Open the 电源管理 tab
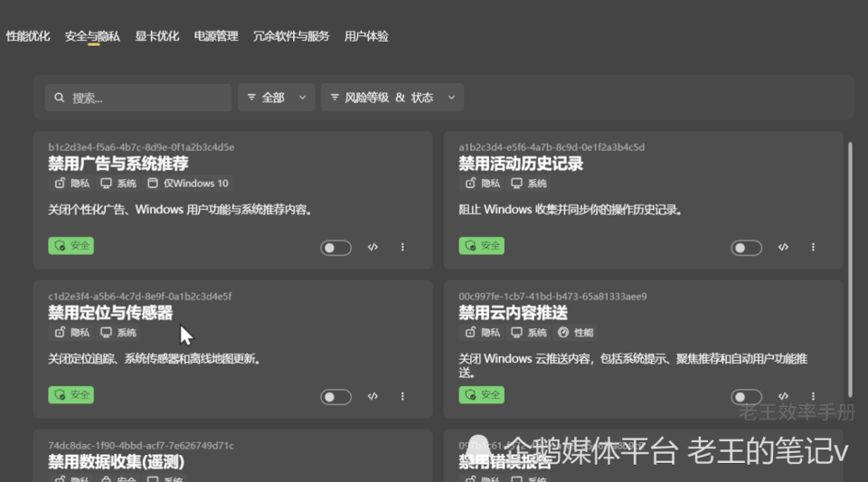 (x=216, y=36)
